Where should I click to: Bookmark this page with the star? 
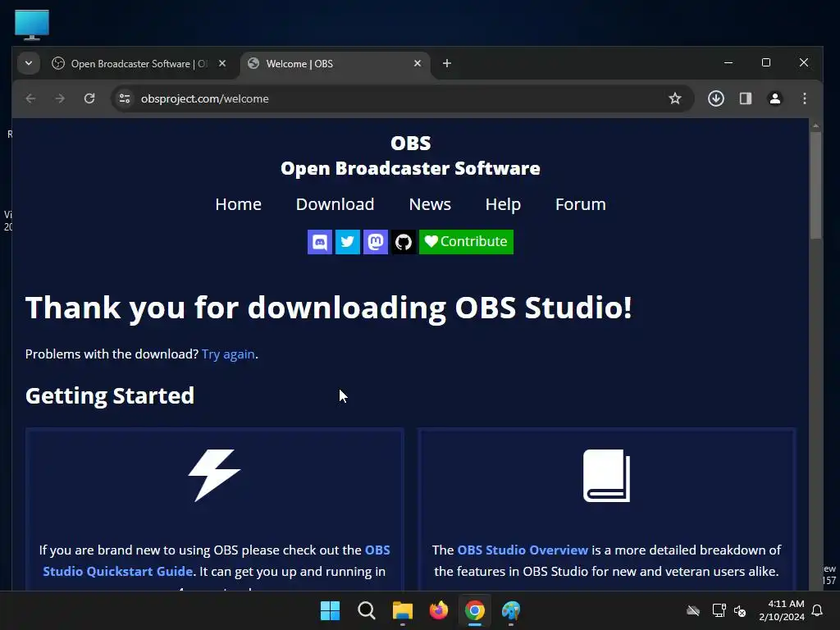tap(675, 98)
